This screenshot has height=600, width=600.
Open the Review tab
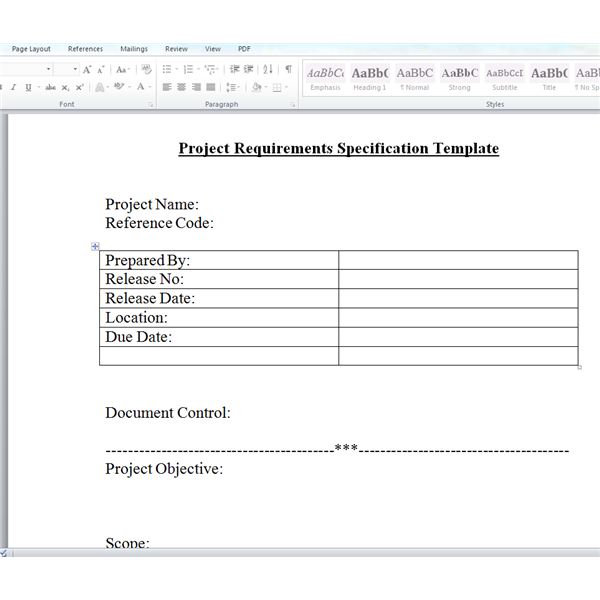176,49
